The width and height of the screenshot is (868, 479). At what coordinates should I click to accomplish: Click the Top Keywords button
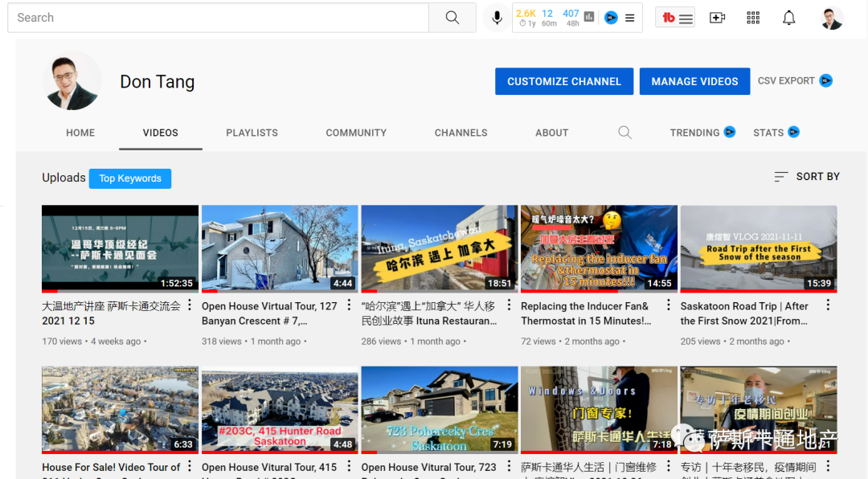[130, 178]
